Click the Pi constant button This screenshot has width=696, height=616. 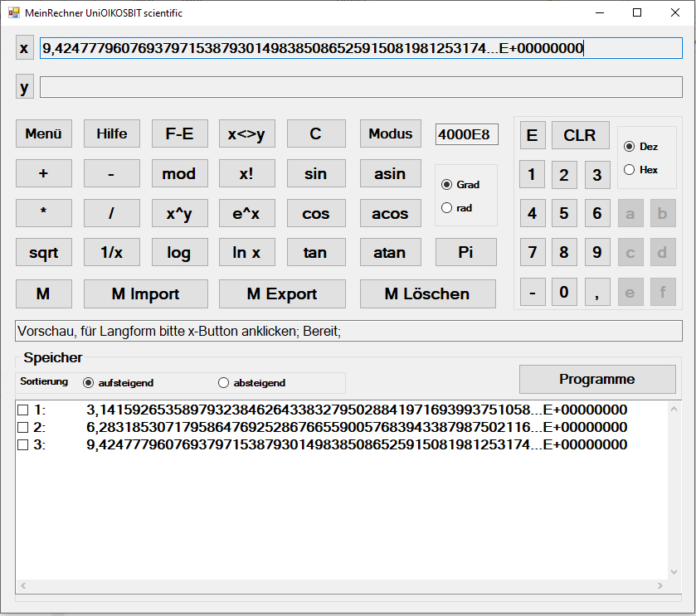(x=465, y=253)
